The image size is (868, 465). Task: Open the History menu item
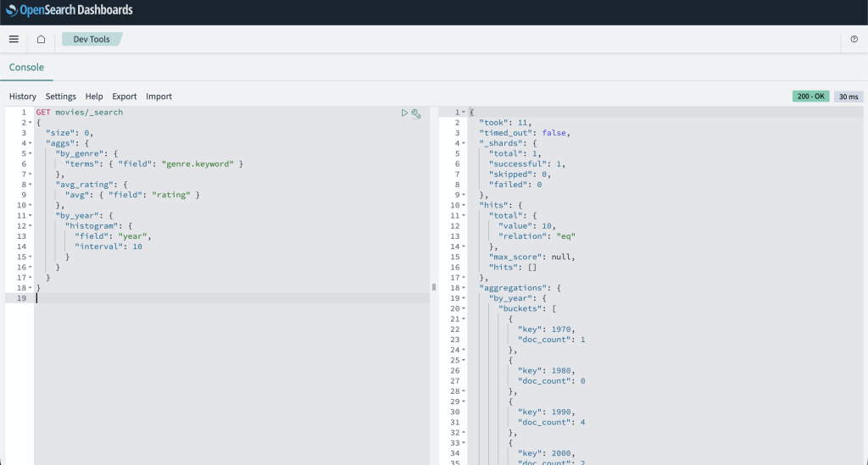point(23,97)
